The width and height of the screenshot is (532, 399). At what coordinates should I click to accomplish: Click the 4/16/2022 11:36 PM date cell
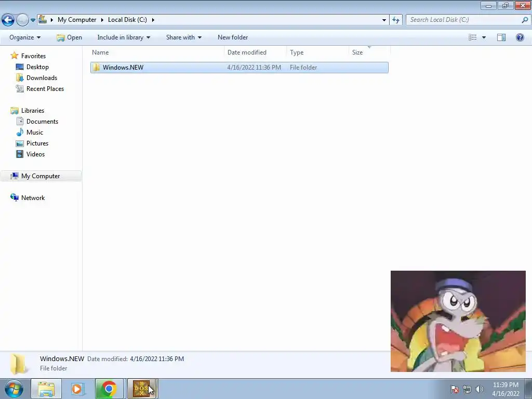(x=254, y=67)
